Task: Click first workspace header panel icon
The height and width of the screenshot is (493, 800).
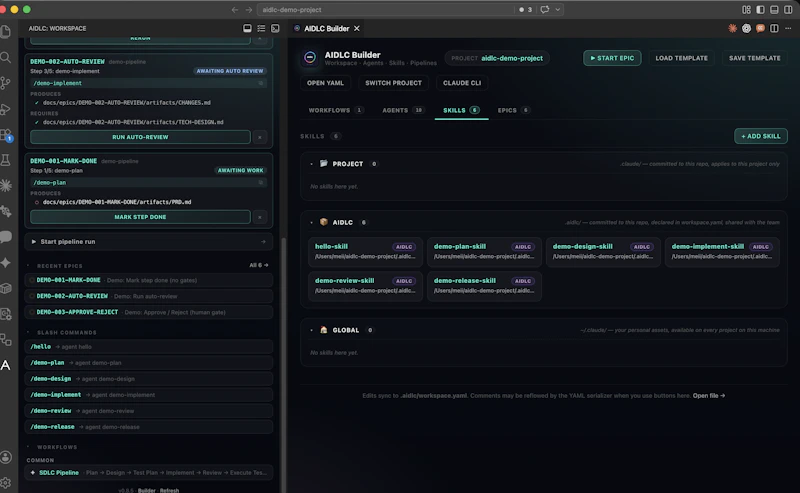Action: coord(247,29)
